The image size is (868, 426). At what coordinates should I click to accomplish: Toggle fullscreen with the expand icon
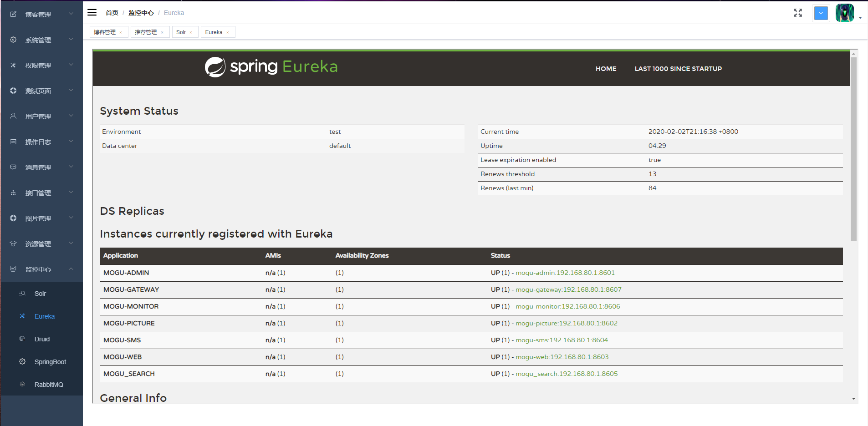point(798,13)
